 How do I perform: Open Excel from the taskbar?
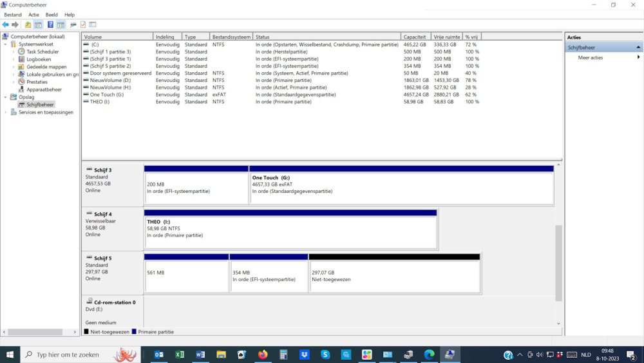[x=180, y=355]
